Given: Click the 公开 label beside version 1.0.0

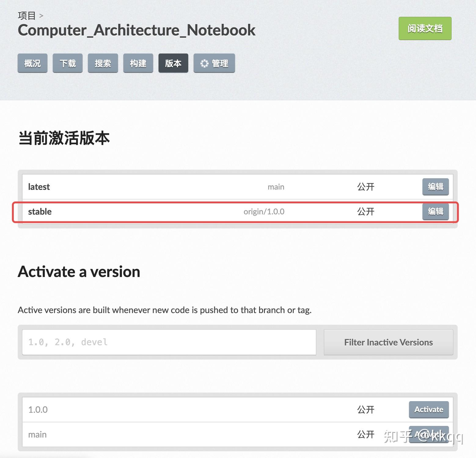Looking at the screenshot, I should click(x=365, y=409).
